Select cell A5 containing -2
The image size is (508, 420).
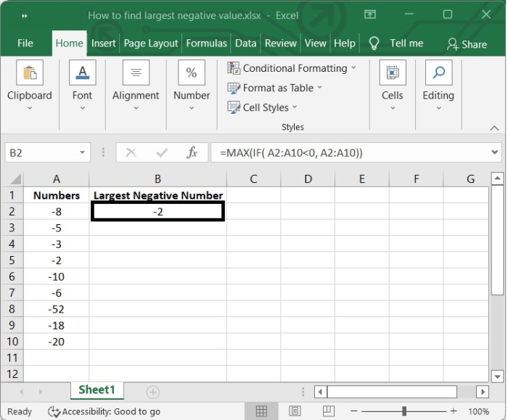(x=57, y=260)
